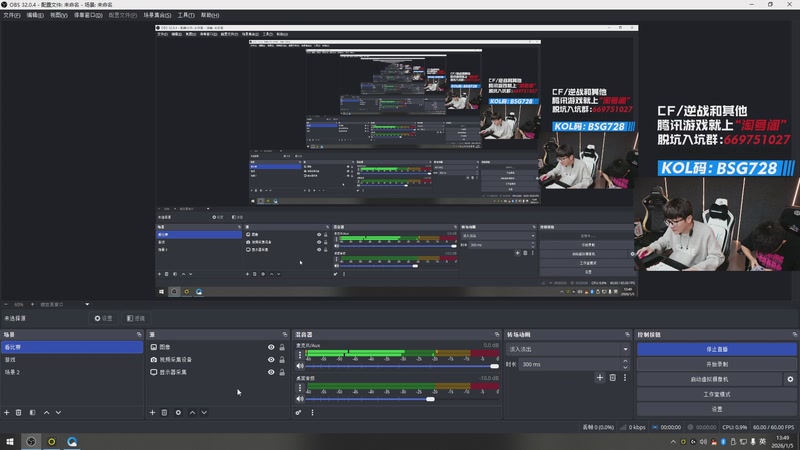Enable 工作室模式 studio mode button
This screenshot has height=450, width=800.
(716, 394)
